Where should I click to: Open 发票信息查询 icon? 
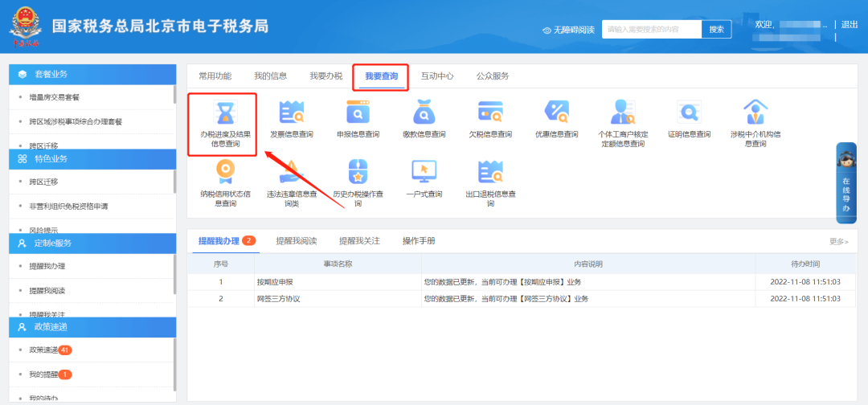(291, 112)
